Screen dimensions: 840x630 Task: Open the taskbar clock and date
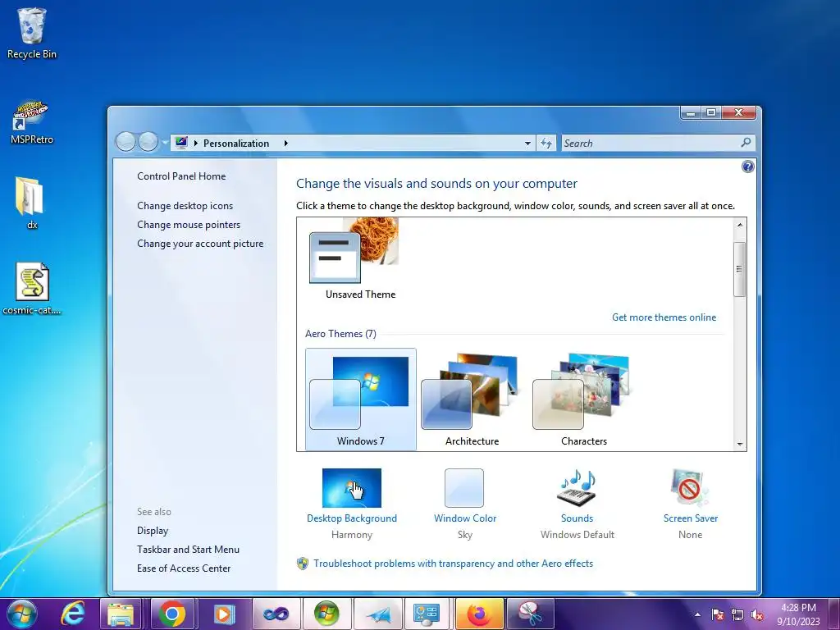click(798, 614)
